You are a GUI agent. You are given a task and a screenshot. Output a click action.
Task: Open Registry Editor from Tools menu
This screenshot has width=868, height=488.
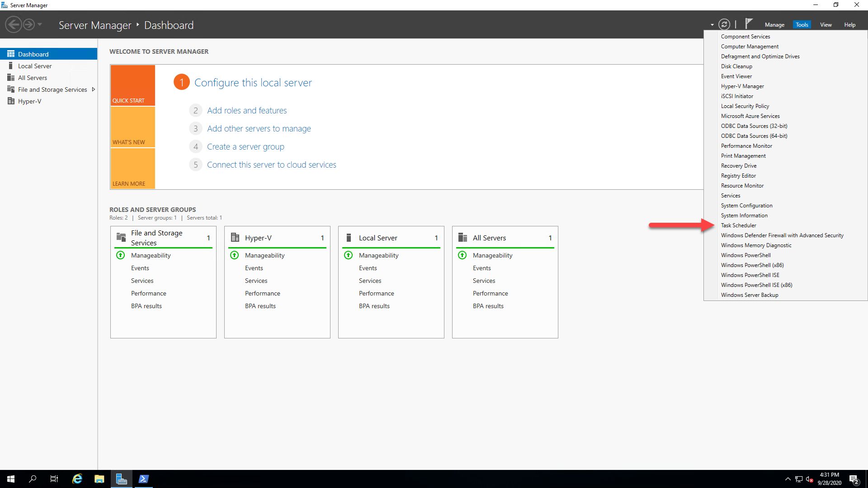[786, 176]
